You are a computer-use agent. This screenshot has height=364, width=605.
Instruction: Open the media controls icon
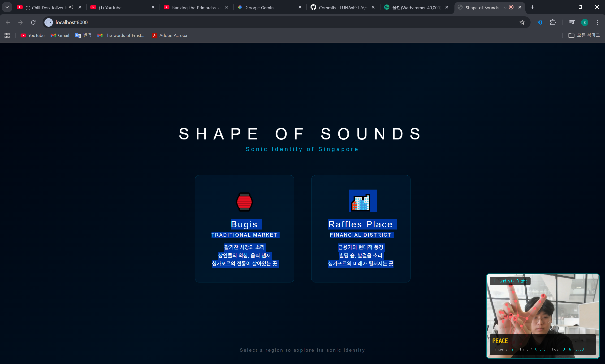(572, 22)
